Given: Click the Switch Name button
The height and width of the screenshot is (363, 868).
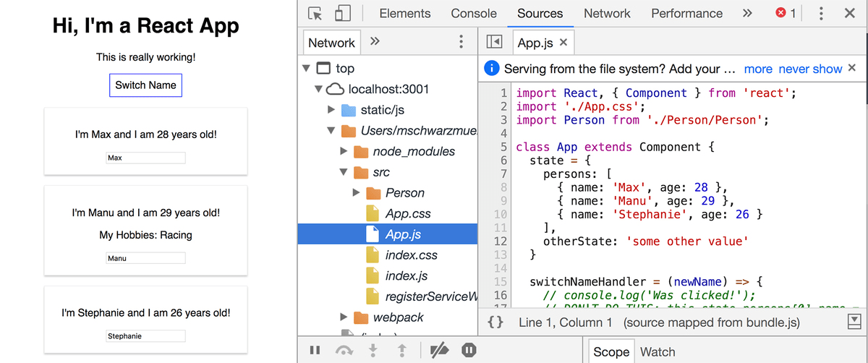Looking at the screenshot, I should [145, 85].
